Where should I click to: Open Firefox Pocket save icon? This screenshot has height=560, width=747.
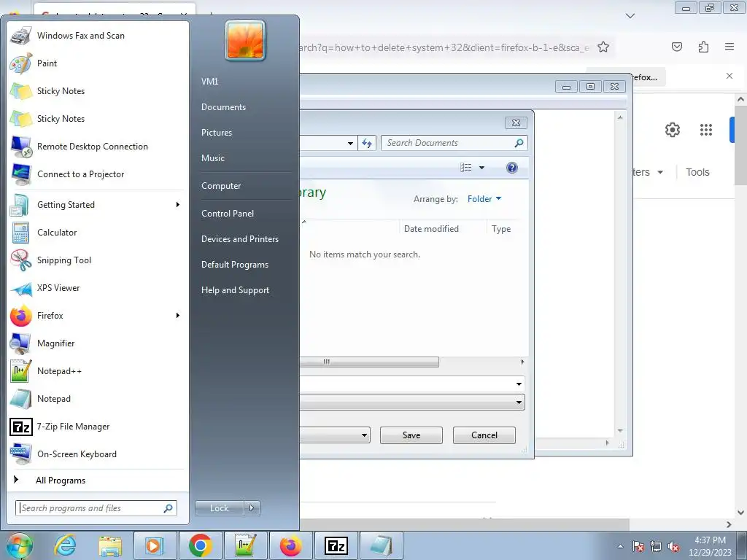point(677,47)
